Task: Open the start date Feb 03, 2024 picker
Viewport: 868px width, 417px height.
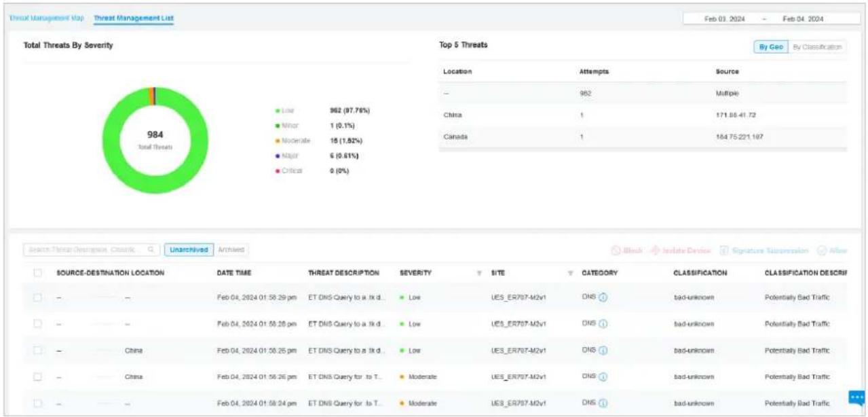Action: click(x=725, y=18)
